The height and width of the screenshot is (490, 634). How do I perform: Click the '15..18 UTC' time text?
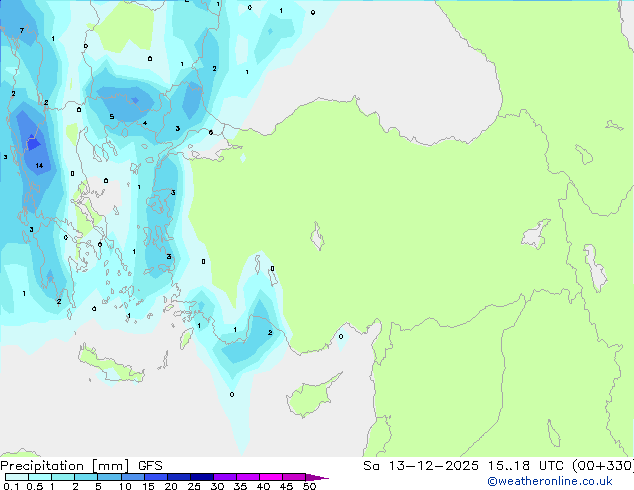point(525,466)
